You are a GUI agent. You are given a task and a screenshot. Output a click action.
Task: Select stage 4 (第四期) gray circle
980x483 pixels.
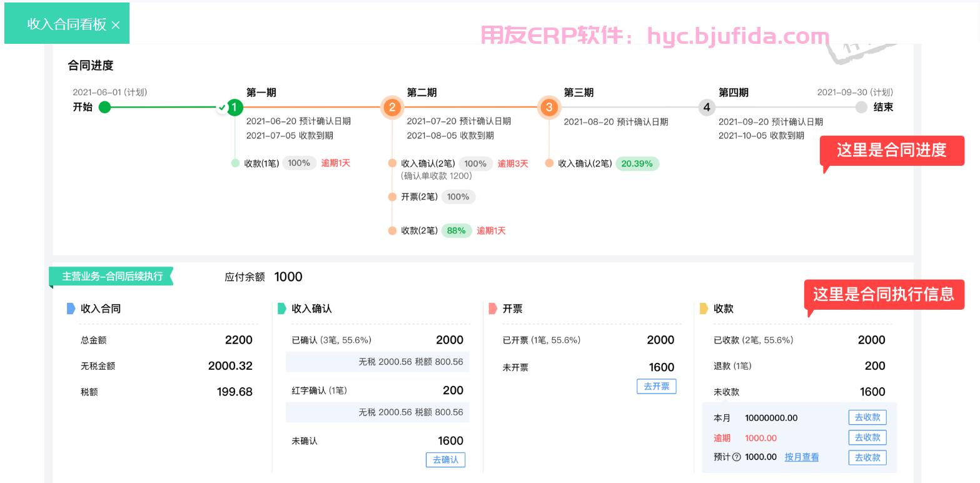click(707, 108)
